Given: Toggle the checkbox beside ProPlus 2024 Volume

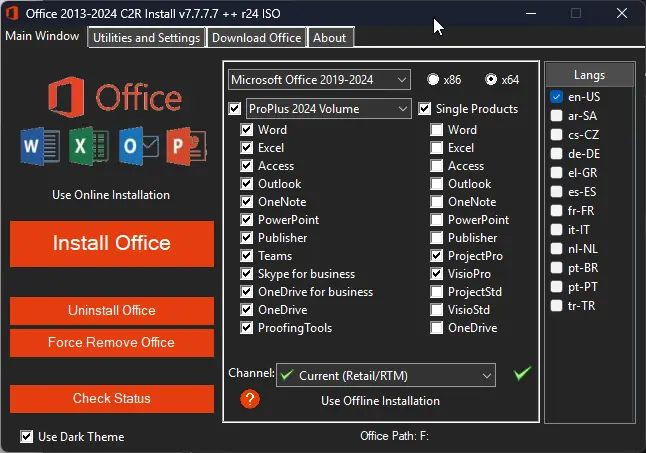Looking at the screenshot, I should [234, 109].
